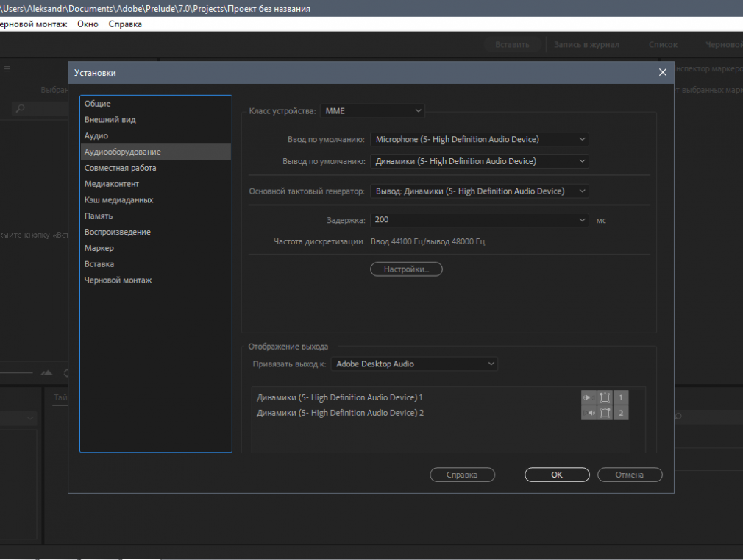Switch to the Запись в журнал workspace
This screenshot has height=560, width=743.
point(586,45)
